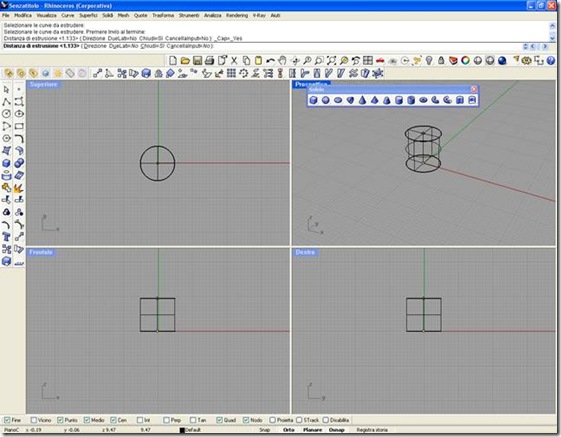Pick the circle tool in left toolbar

coord(6,114)
